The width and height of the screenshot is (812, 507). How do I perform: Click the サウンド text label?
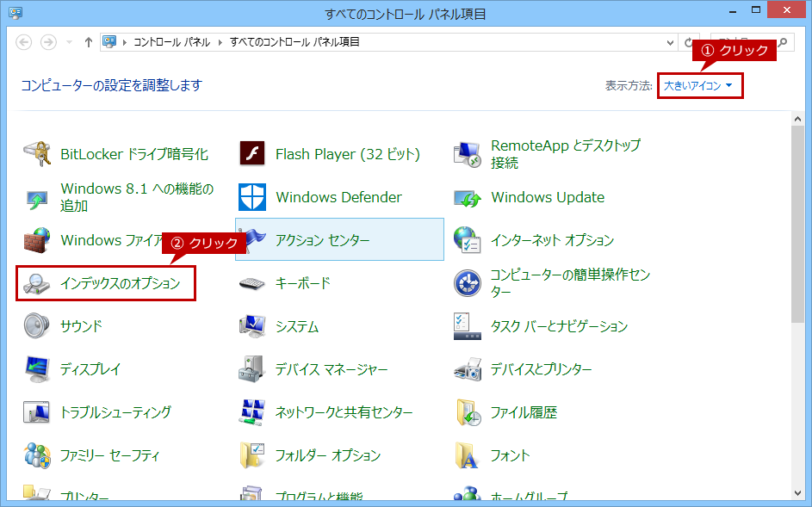(81, 326)
